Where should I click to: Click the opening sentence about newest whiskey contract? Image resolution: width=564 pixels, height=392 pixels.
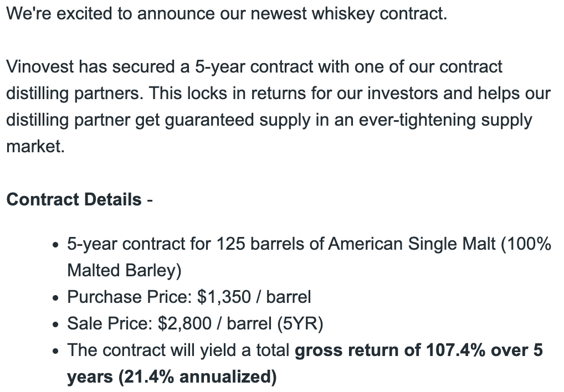click(227, 14)
